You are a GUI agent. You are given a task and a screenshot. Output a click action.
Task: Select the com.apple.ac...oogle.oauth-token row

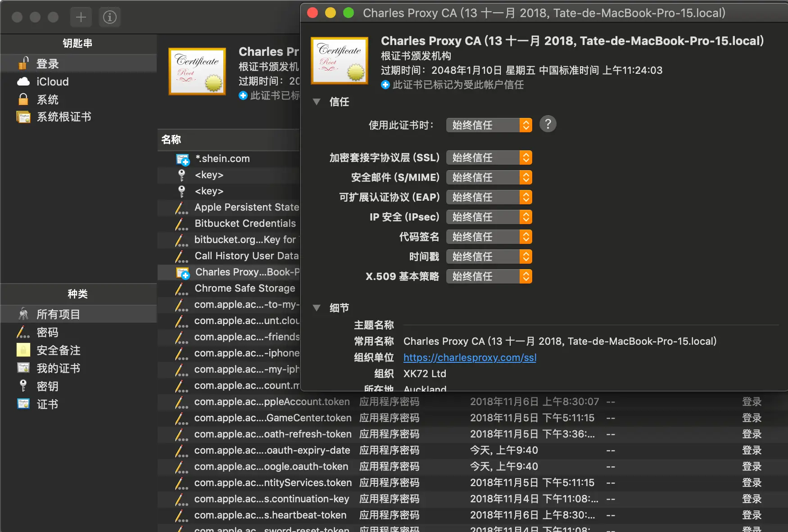click(x=472, y=466)
